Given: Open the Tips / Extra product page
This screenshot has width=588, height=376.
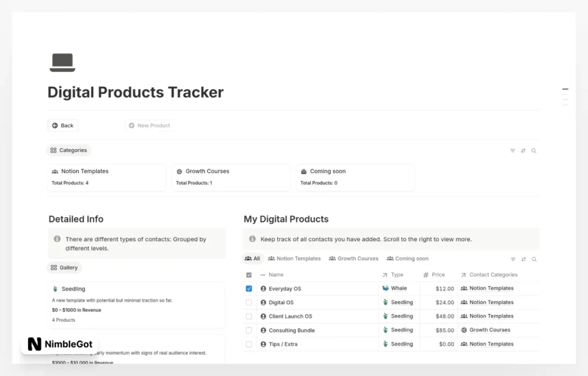Looking at the screenshot, I should pyautogui.click(x=283, y=344).
